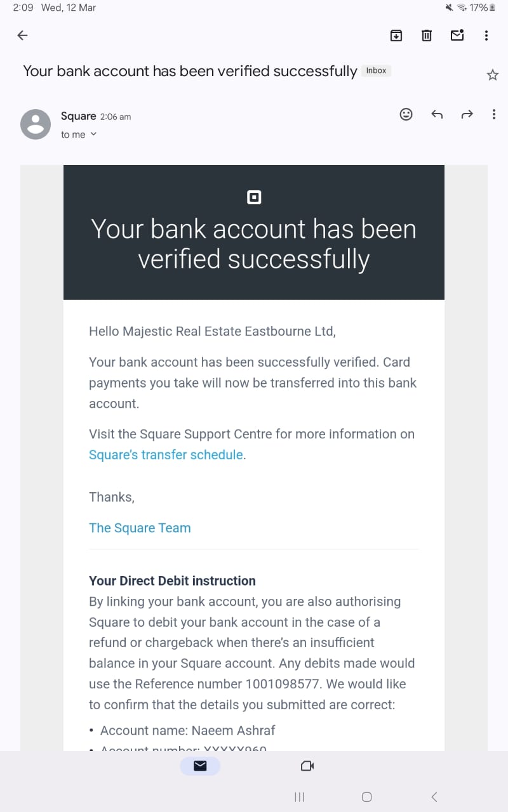Expand recipient details next to 'to me'
This screenshot has height=812, width=508.
[93, 134]
